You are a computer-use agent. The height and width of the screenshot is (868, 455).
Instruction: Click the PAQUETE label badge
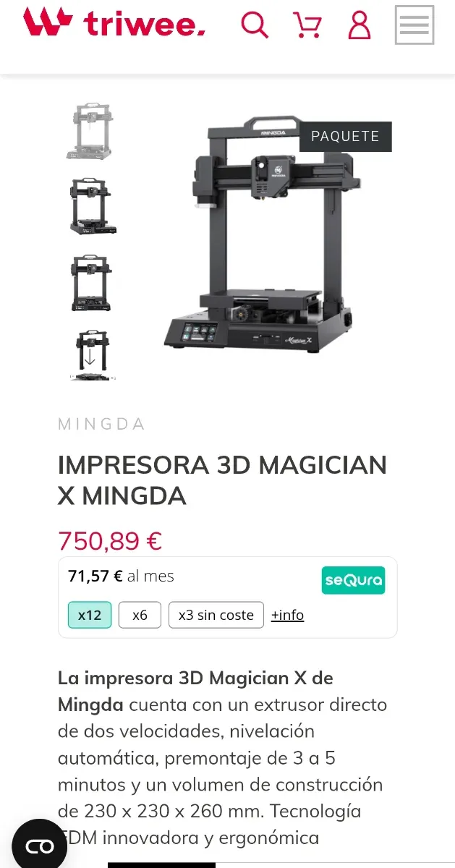345,137
